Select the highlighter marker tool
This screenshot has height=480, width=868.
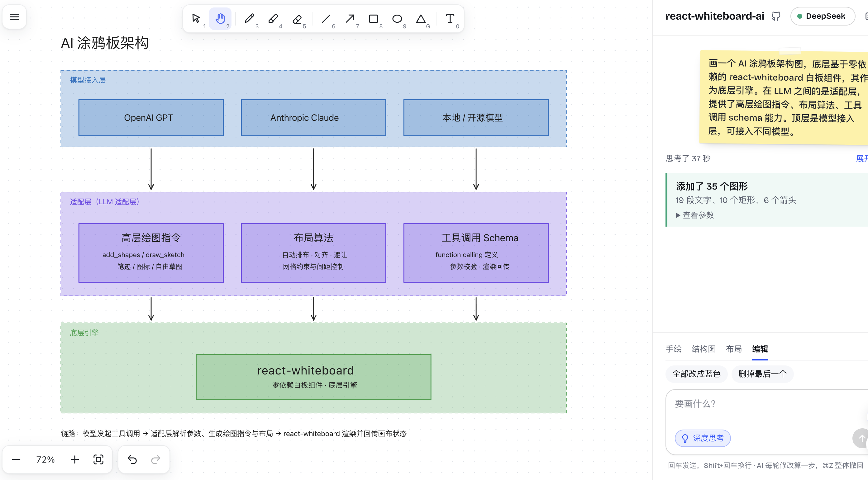273,18
